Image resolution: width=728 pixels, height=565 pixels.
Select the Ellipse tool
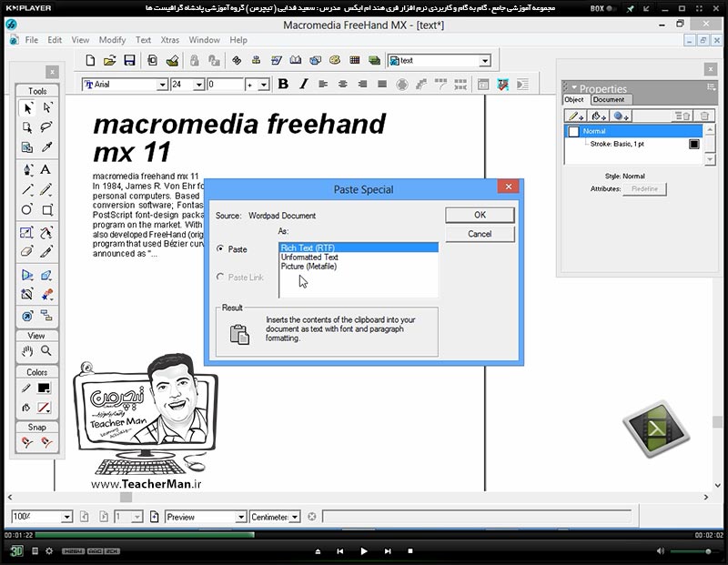click(27, 210)
